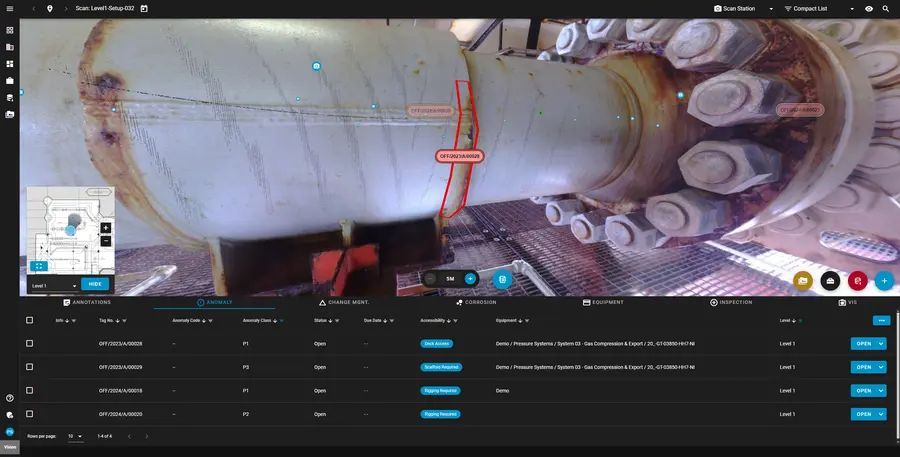Go to next scan with right chevron
The image size is (900, 457).
66,9
